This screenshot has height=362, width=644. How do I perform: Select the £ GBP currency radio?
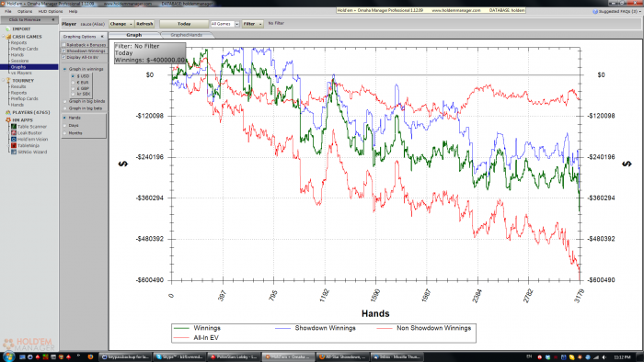pyautogui.click(x=73, y=88)
